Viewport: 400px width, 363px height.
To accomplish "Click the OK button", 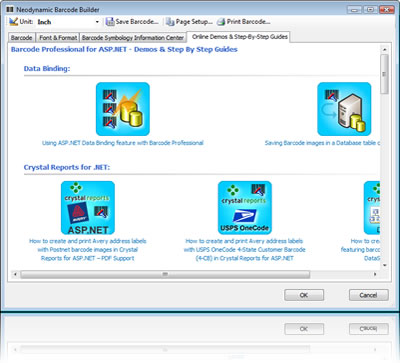I will [x=304, y=295].
